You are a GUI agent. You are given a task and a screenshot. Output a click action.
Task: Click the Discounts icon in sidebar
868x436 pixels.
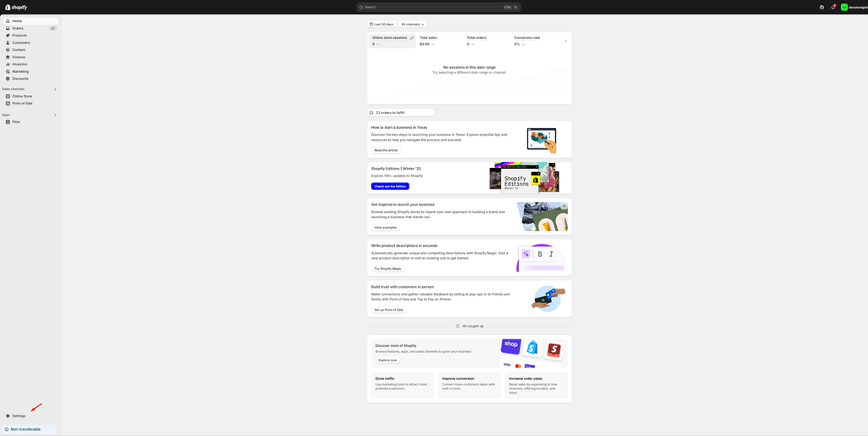click(x=8, y=79)
